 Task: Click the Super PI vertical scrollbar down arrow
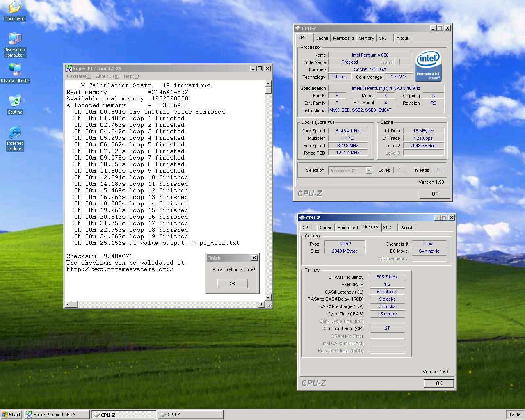click(268, 298)
